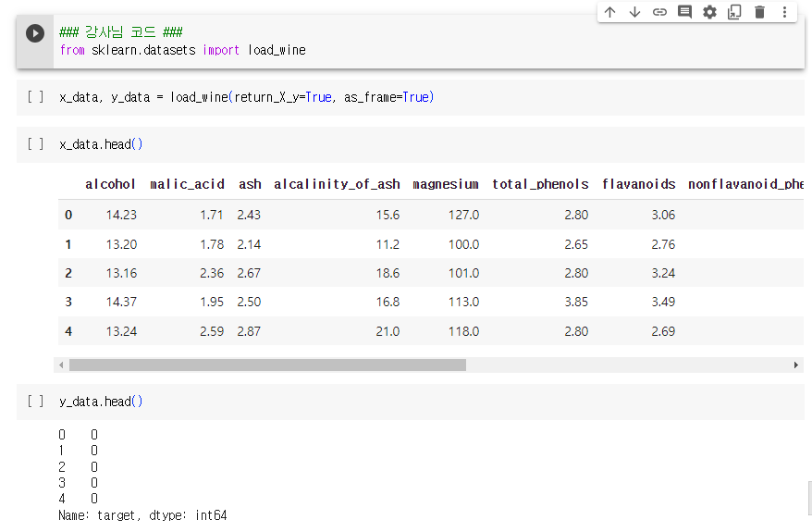Select the flavanoids value 2.69

[x=663, y=331]
